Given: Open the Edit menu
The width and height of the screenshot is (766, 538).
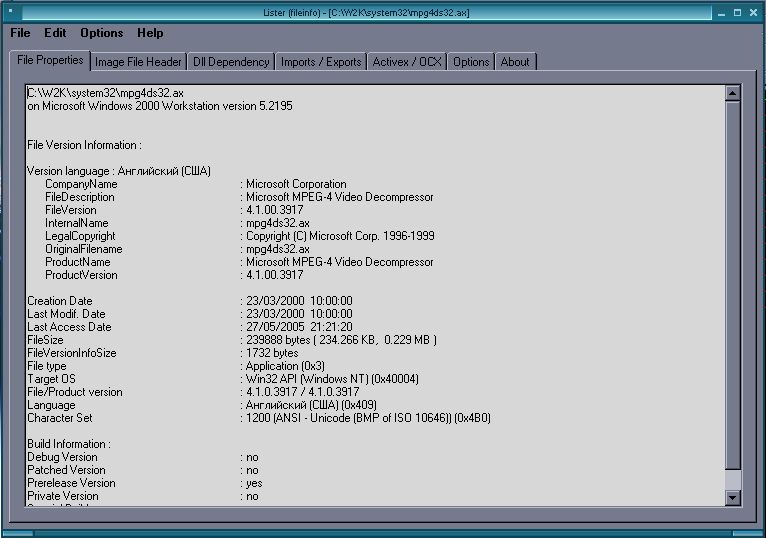Looking at the screenshot, I should coord(55,33).
